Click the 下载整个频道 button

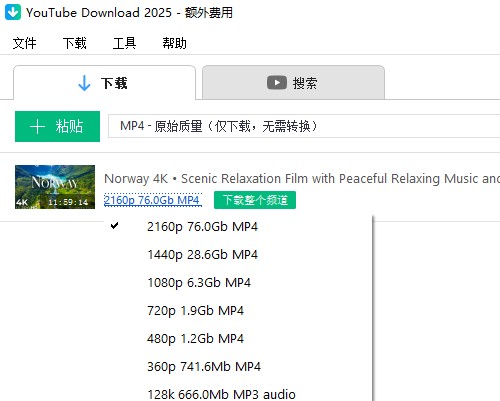coord(255,200)
